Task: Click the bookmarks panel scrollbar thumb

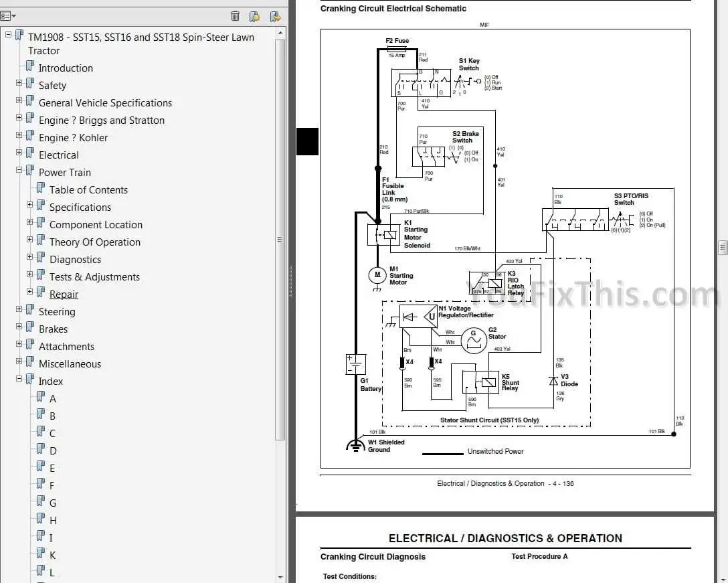Action: [x=280, y=239]
